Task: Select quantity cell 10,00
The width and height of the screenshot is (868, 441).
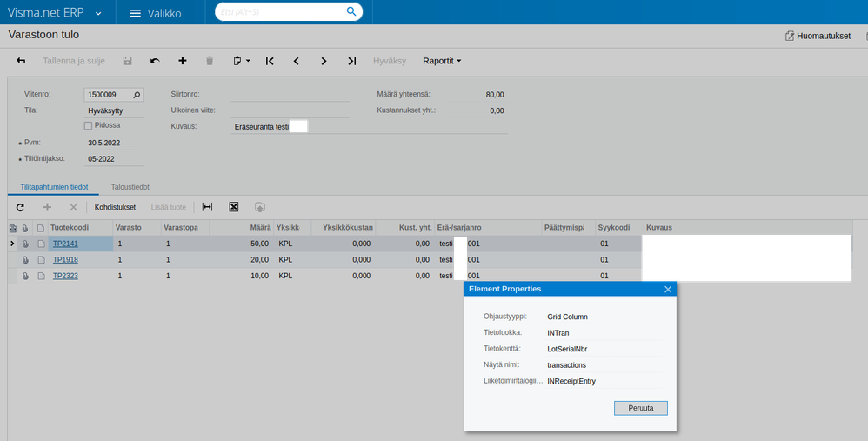Action: click(x=242, y=276)
